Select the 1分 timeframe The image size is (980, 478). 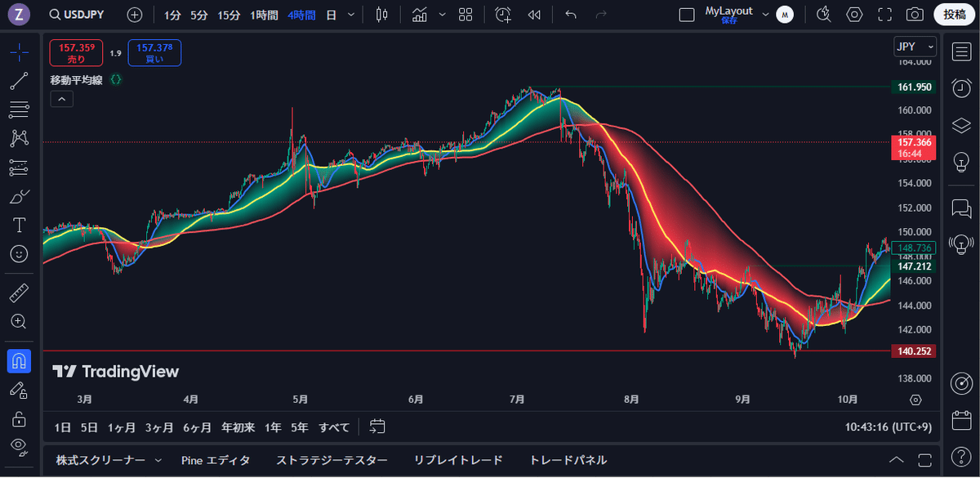171,15
